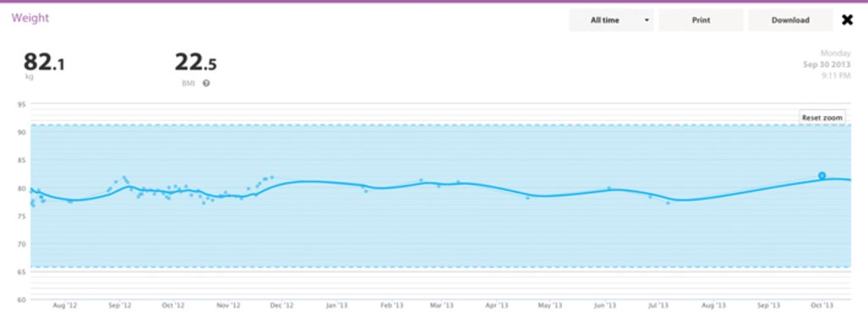Click the Oct '13 axis label

click(x=822, y=305)
